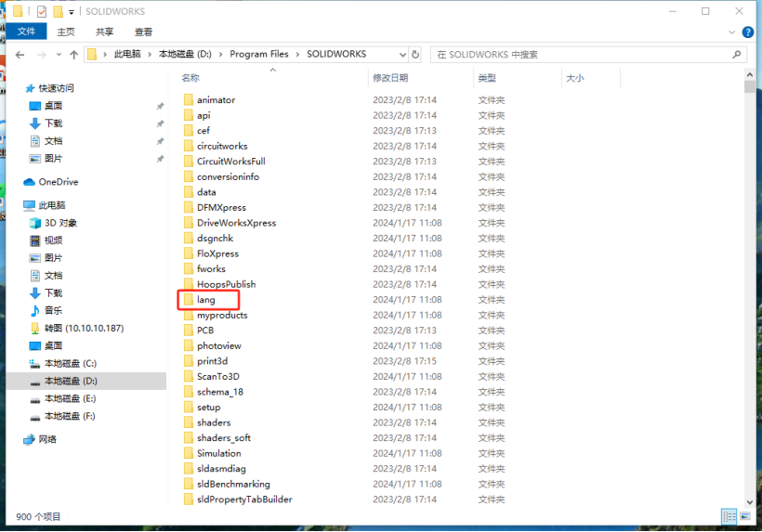Viewport: 762px width, 532px height.
Task: Select the HoopsPublish folder icon
Action: (x=189, y=284)
